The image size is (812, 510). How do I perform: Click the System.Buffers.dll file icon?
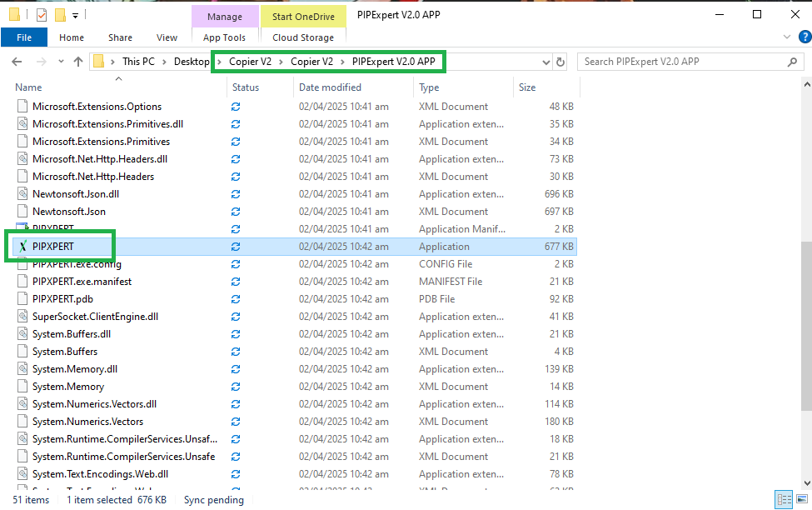22,334
